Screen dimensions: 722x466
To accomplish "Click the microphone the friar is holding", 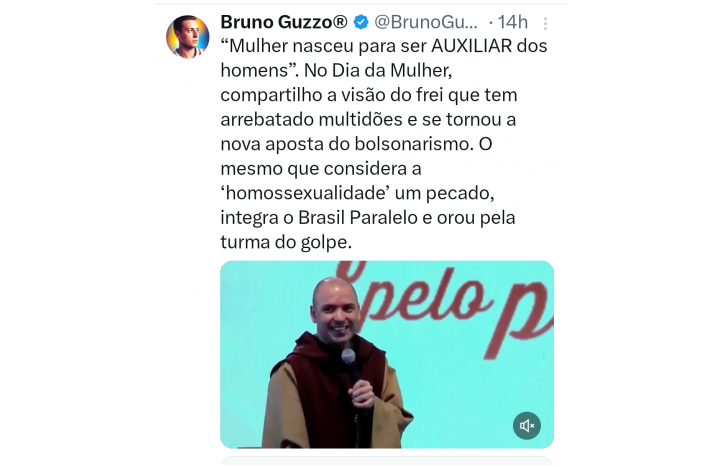I will tap(349, 358).
